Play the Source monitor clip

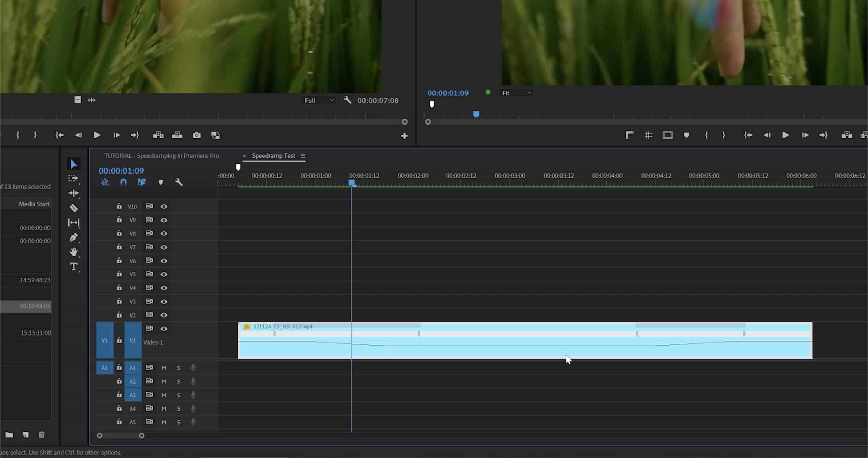97,135
